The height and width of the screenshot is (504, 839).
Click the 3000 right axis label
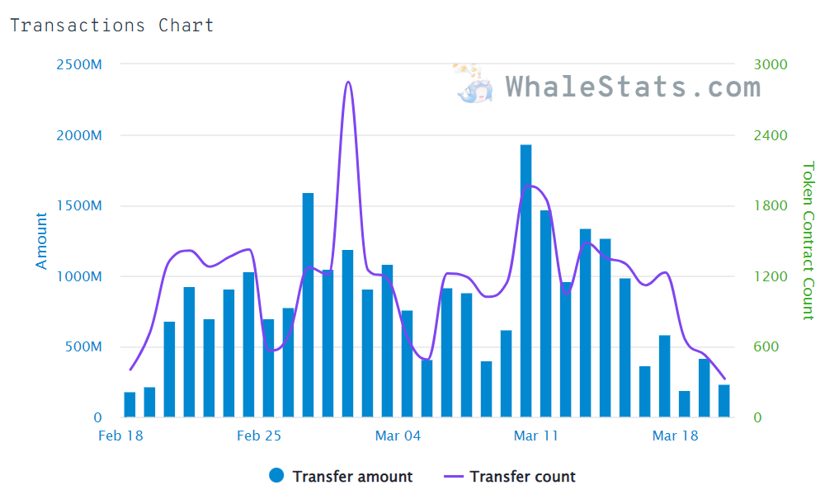pos(771,65)
